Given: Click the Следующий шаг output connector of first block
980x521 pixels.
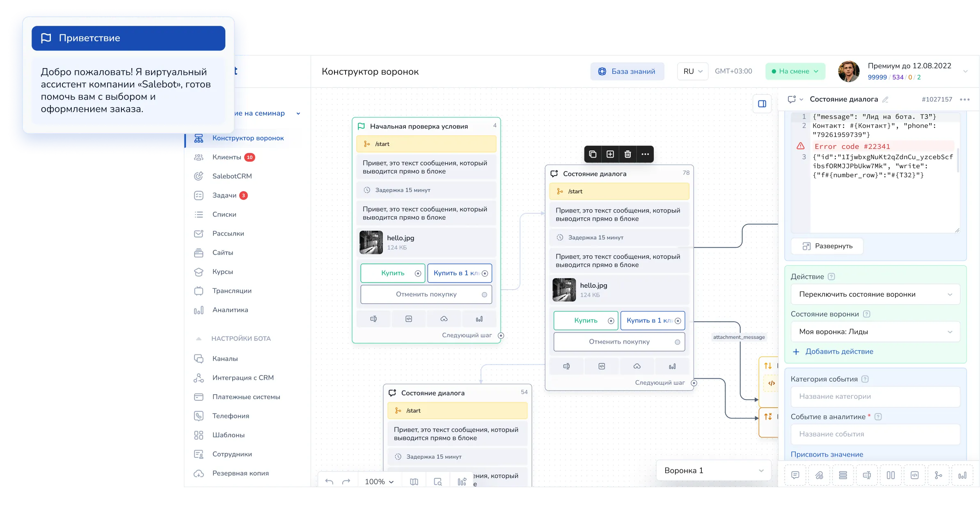Looking at the screenshot, I should coord(501,336).
